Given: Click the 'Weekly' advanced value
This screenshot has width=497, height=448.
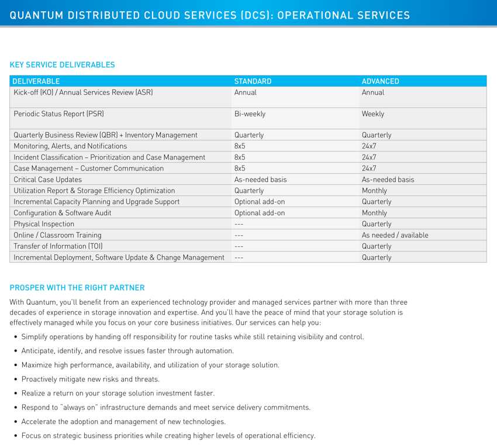Looking at the screenshot, I should pos(373,114).
